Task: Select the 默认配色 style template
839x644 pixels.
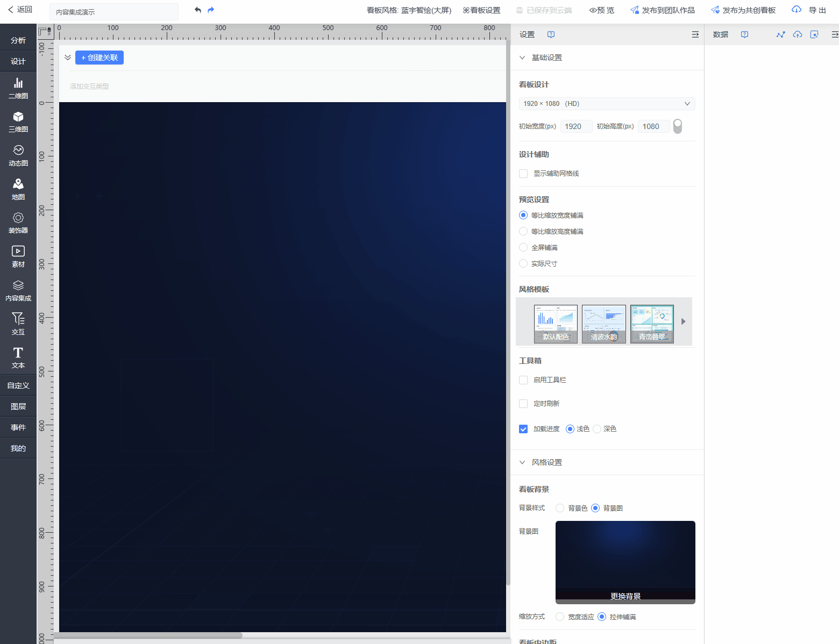Action: 556,324
